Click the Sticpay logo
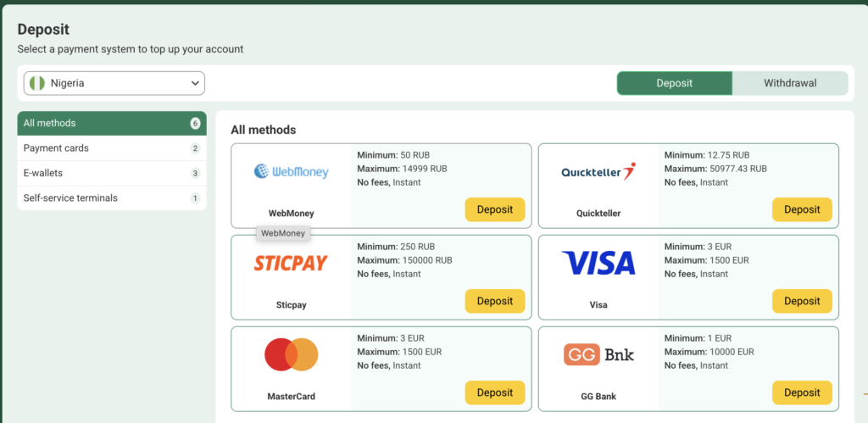Viewport: 868px width, 423px height. pyautogui.click(x=292, y=263)
